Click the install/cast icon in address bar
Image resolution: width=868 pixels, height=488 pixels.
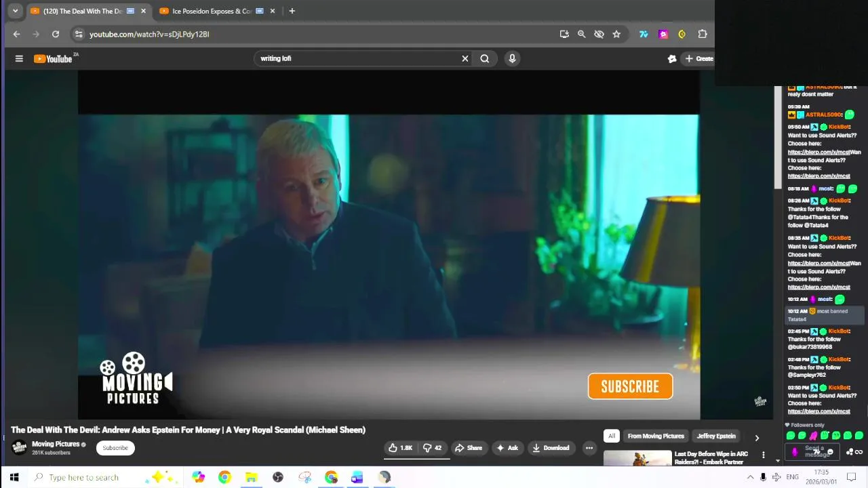[564, 34]
